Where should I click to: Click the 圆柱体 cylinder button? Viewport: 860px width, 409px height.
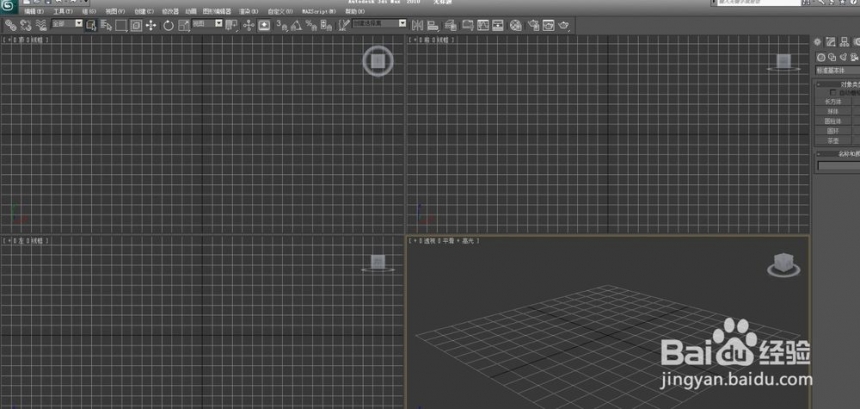pos(833,121)
